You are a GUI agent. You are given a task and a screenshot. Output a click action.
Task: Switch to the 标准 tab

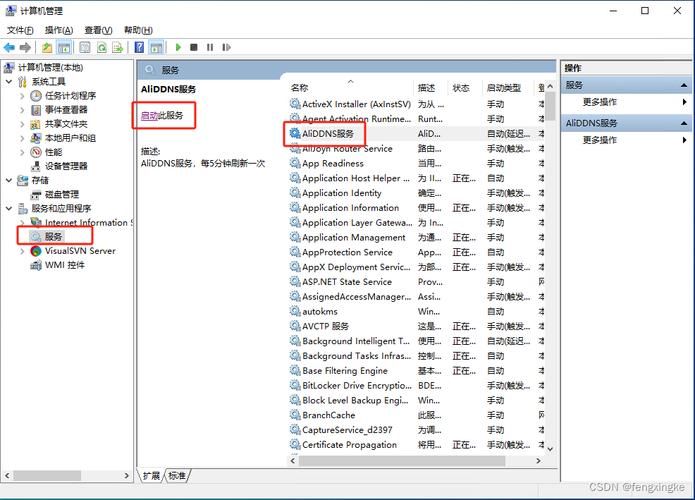pyautogui.click(x=177, y=476)
